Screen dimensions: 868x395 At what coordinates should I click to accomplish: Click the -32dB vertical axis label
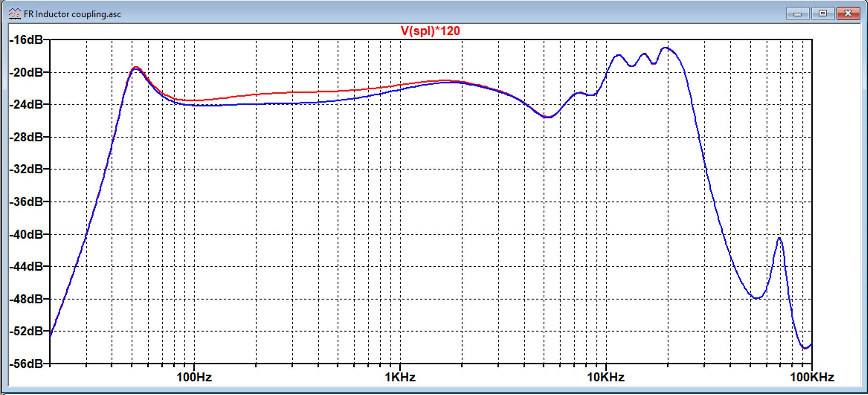pyautogui.click(x=26, y=169)
